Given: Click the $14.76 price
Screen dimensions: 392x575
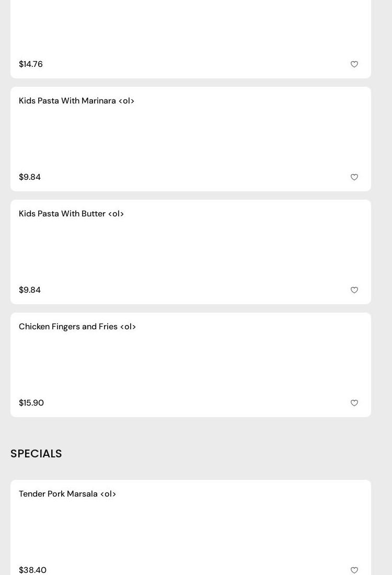Looking at the screenshot, I should pos(31,64).
